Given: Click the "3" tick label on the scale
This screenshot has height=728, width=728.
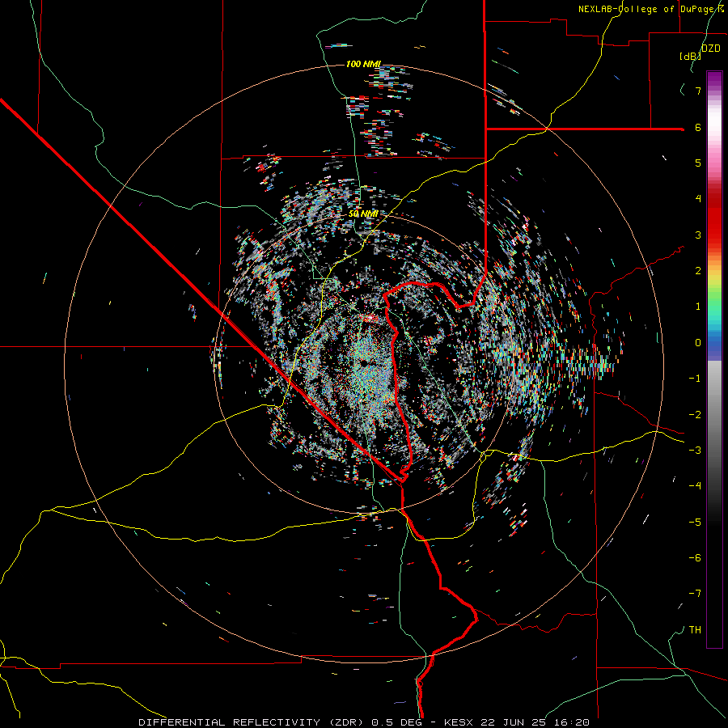Looking at the screenshot, I should (698, 235).
